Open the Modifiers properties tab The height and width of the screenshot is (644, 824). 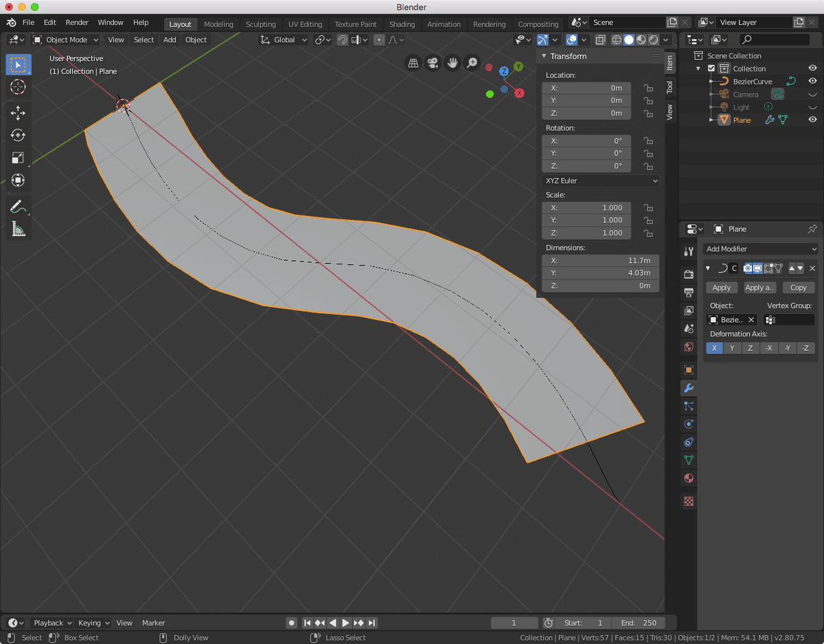click(x=689, y=388)
